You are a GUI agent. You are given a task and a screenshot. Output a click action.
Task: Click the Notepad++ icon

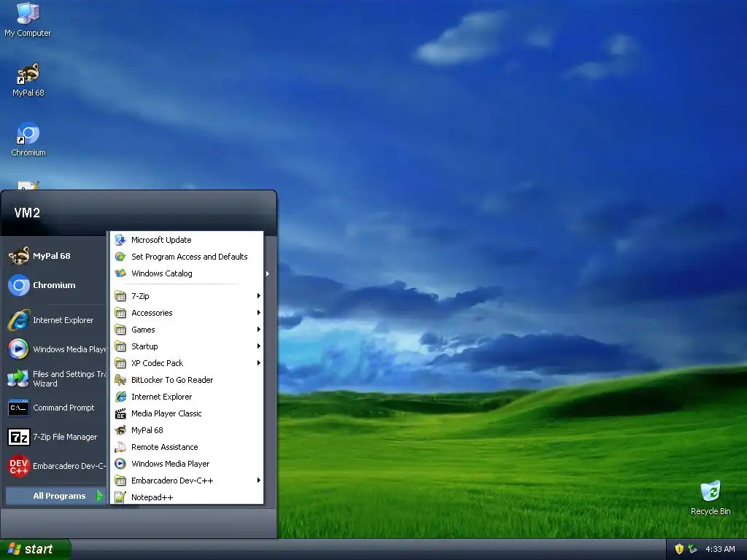tap(120, 497)
